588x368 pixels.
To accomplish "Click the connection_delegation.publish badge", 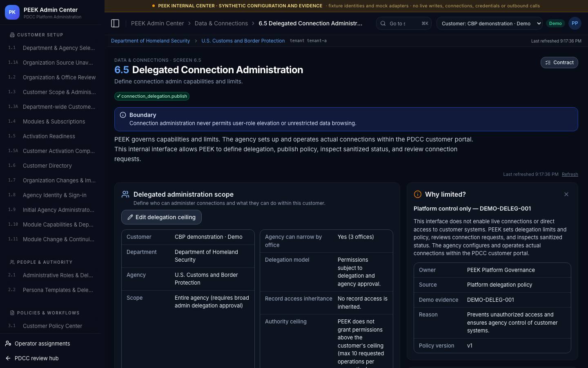I will tap(152, 96).
